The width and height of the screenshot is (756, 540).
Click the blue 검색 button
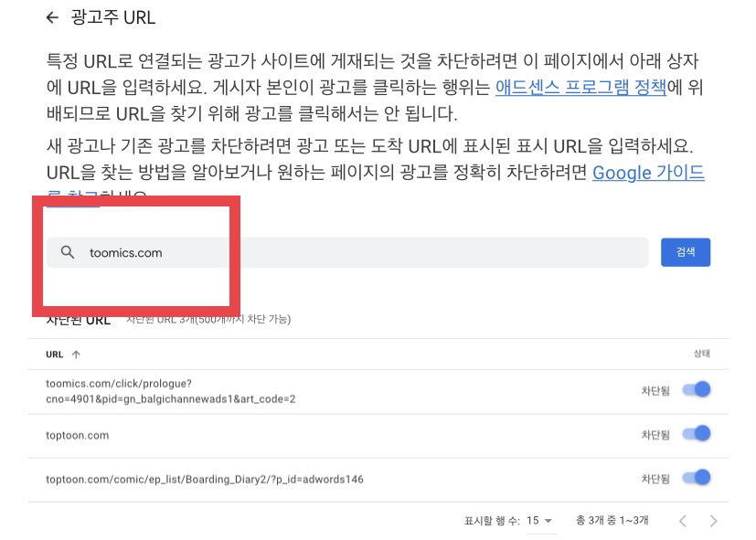tap(685, 252)
